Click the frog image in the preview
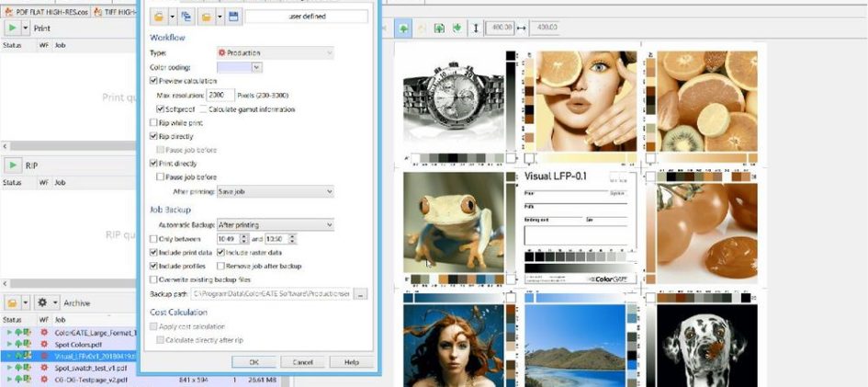Viewport: 868px width, 387px height. [454, 222]
